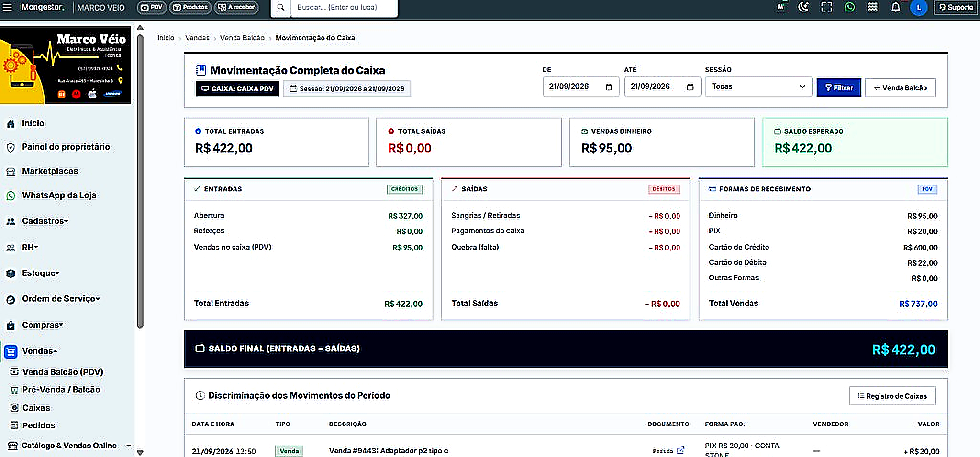
Task: Click the Movimentação Completa title icon
Action: [x=201, y=70]
